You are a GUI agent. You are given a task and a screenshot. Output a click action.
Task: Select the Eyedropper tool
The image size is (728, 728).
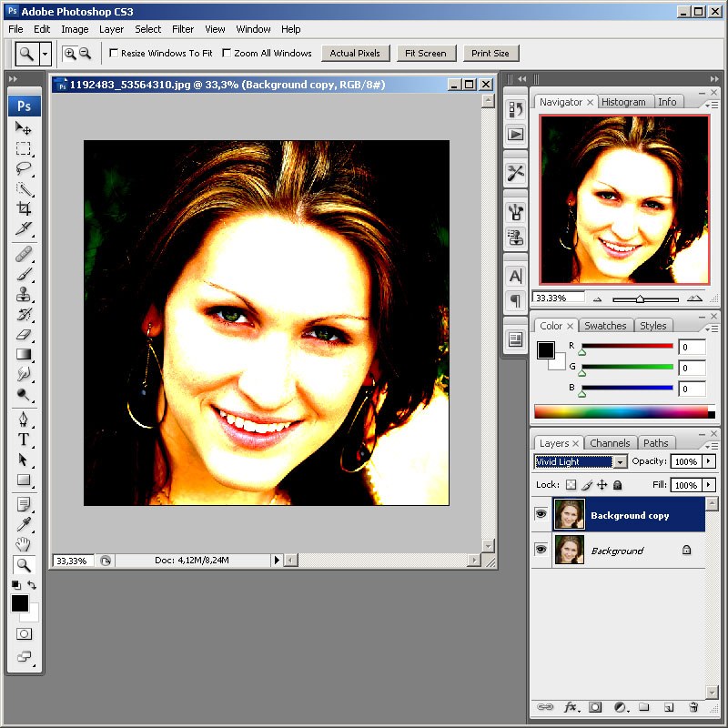point(24,524)
